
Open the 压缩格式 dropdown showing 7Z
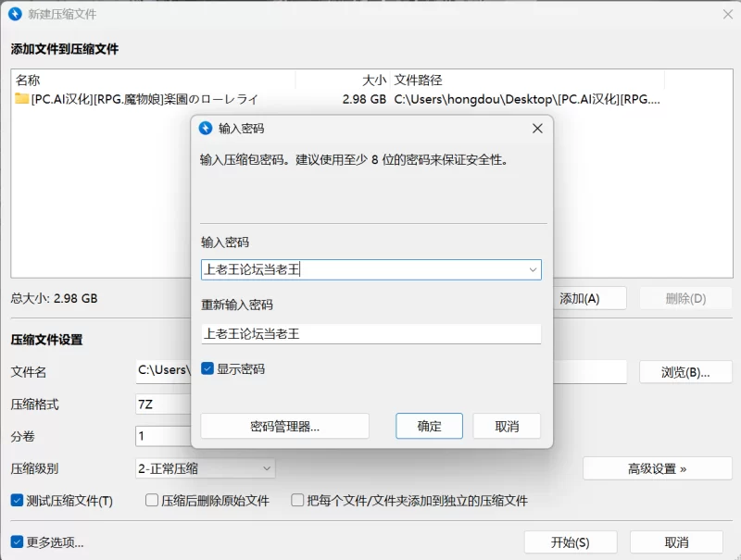[x=164, y=404]
